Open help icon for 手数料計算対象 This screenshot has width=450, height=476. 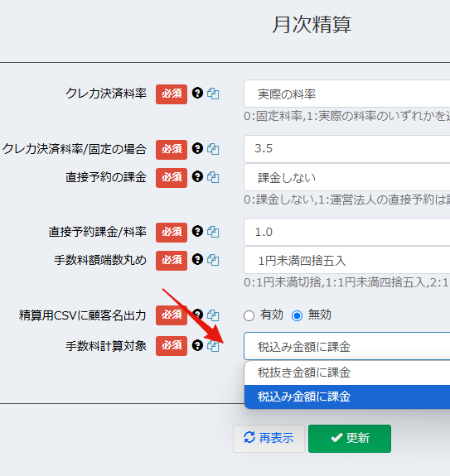(197, 345)
